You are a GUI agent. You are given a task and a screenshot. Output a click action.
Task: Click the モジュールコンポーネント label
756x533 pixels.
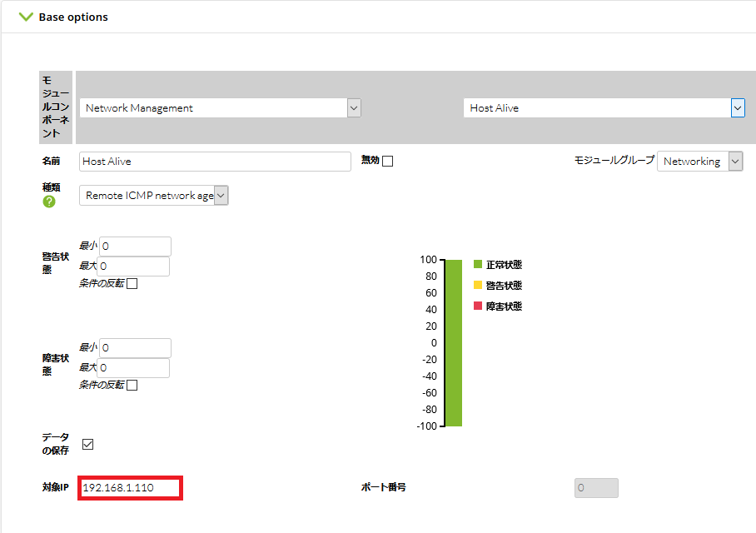coord(56,107)
